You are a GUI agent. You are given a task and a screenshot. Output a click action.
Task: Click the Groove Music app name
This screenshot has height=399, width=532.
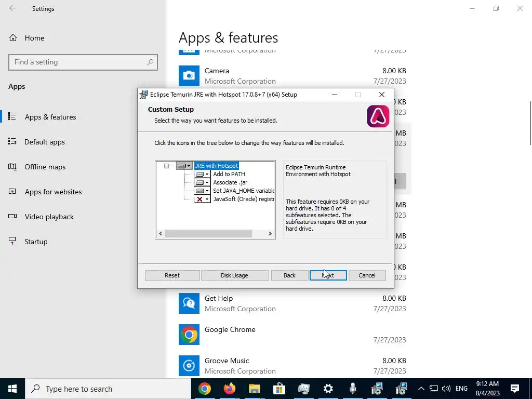click(227, 361)
